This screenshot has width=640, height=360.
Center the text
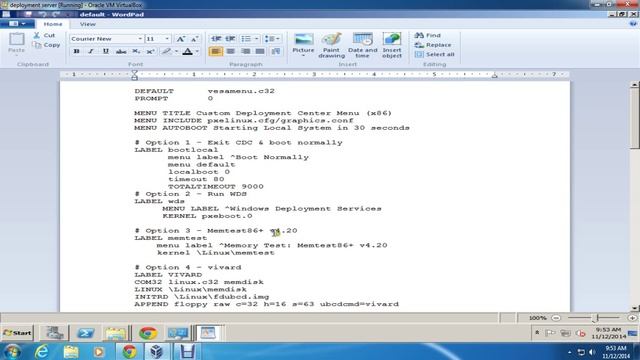(x=231, y=51)
